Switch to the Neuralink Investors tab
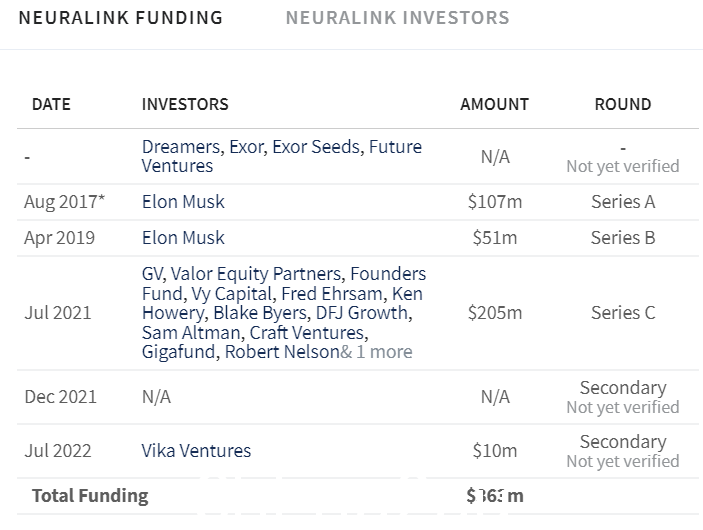The width and height of the screenshot is (703, 530). 397,18
